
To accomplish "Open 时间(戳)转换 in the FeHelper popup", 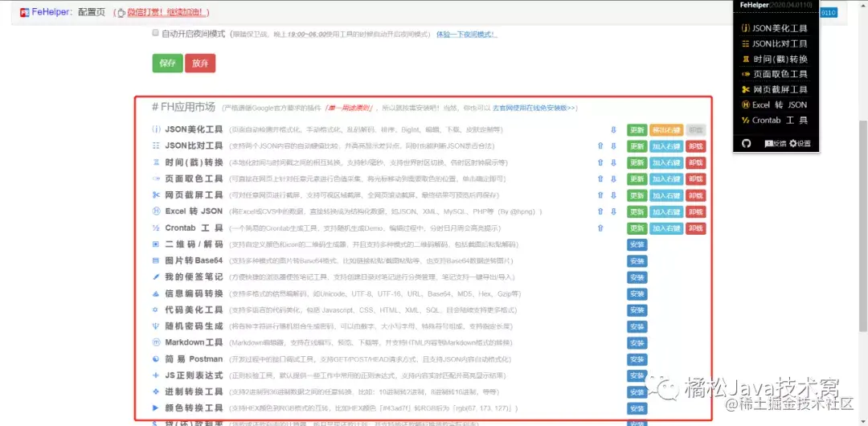I will [775, 59].
